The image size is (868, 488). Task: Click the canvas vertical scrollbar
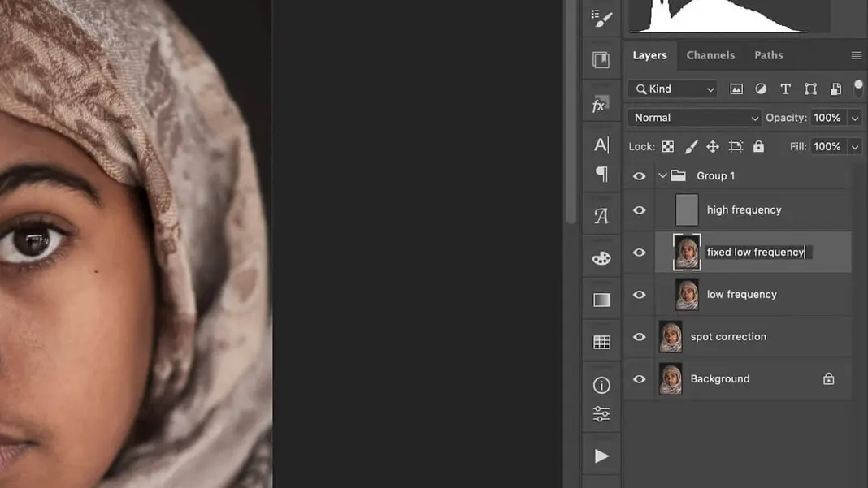[571, 110]
